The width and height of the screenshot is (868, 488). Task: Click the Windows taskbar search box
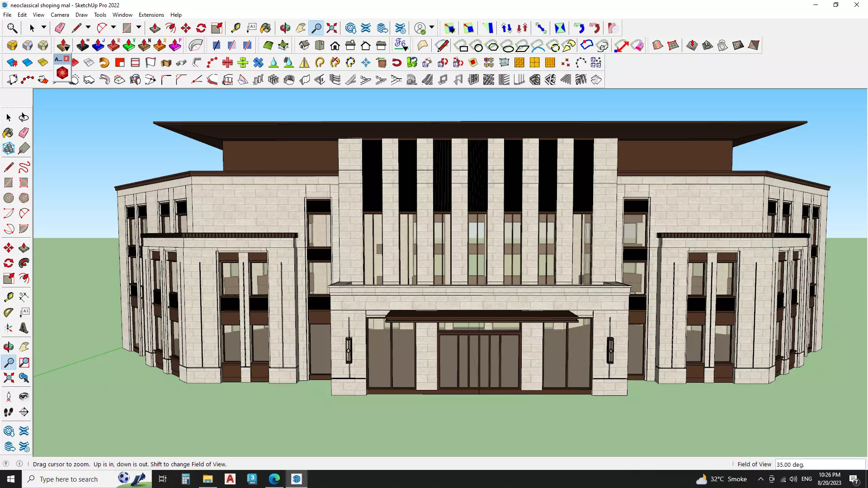pos(68,479)
